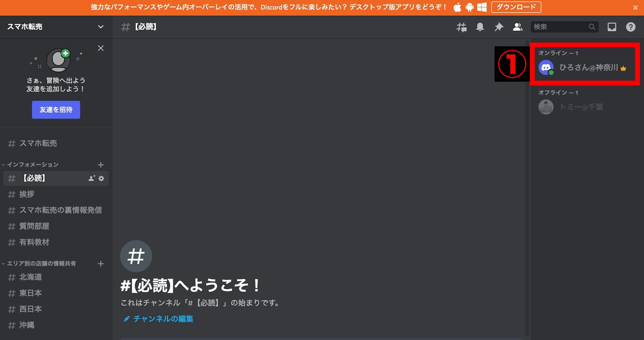Click the message area scrollbar
644x340 pixels.
pos(527,189)
